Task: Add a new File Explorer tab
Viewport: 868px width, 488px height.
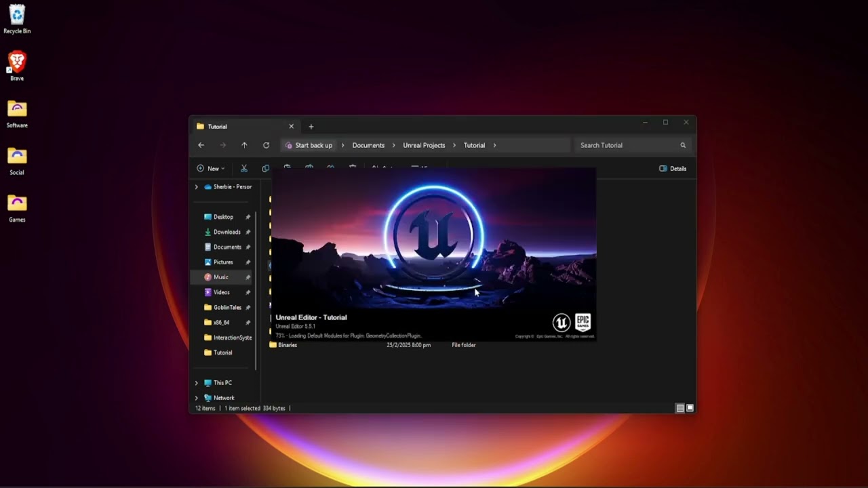Action: (311, 126)
